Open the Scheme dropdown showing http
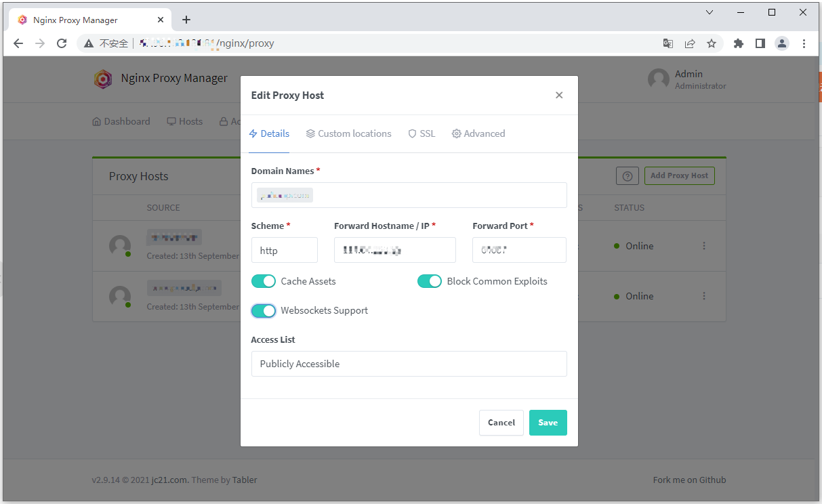 pos(284,250)
